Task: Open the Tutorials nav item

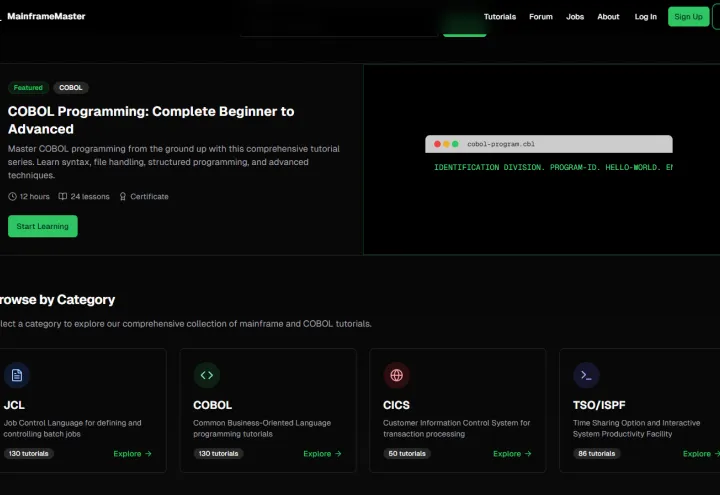Action: point(500,17)
